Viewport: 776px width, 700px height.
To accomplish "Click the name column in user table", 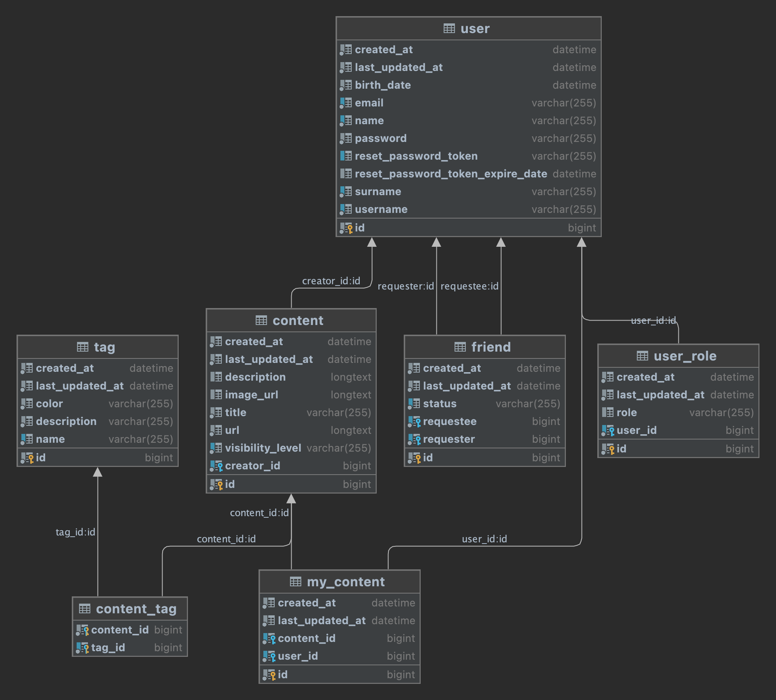I will click(469, 121).
